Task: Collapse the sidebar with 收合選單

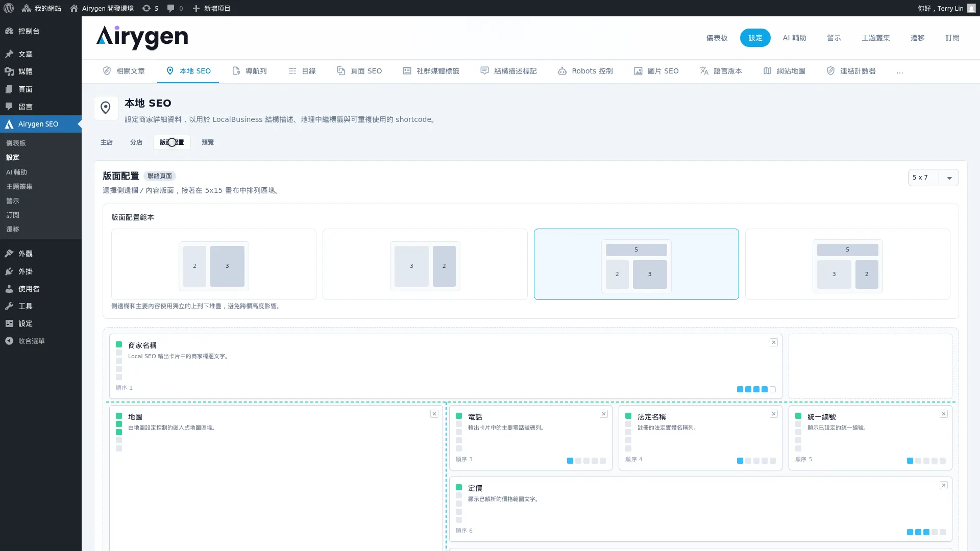Action: [x=41, y=341]
